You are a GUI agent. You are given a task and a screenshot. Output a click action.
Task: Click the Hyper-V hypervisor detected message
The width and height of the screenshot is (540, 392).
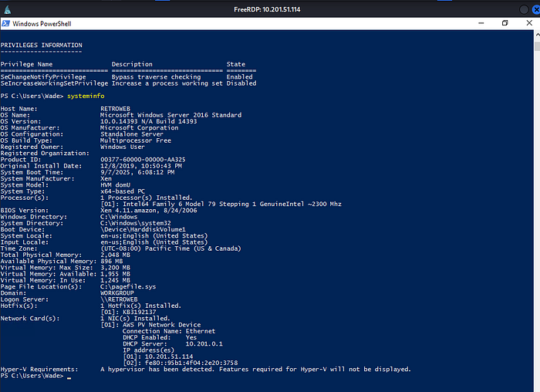pyautogui.click(x=255, y=370)
